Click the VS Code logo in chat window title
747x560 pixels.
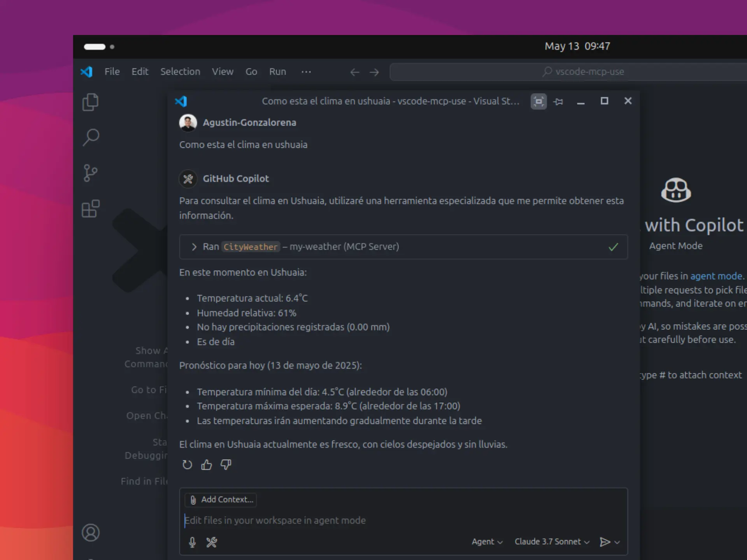pyautogui.click(x=181, y=101)
